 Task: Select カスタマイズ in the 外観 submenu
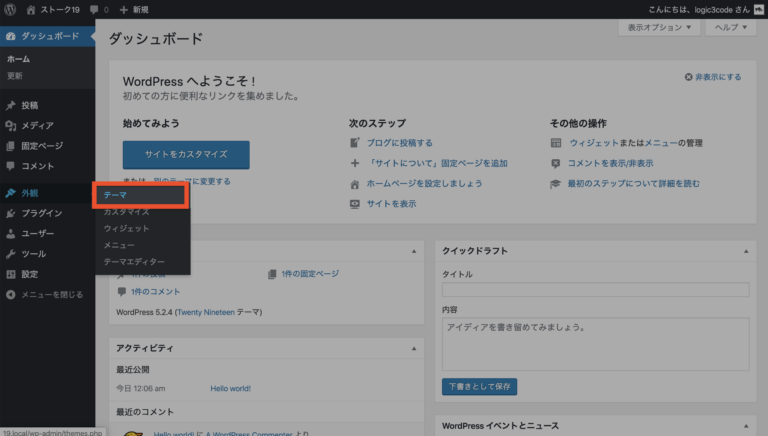(x=126, y=212)
